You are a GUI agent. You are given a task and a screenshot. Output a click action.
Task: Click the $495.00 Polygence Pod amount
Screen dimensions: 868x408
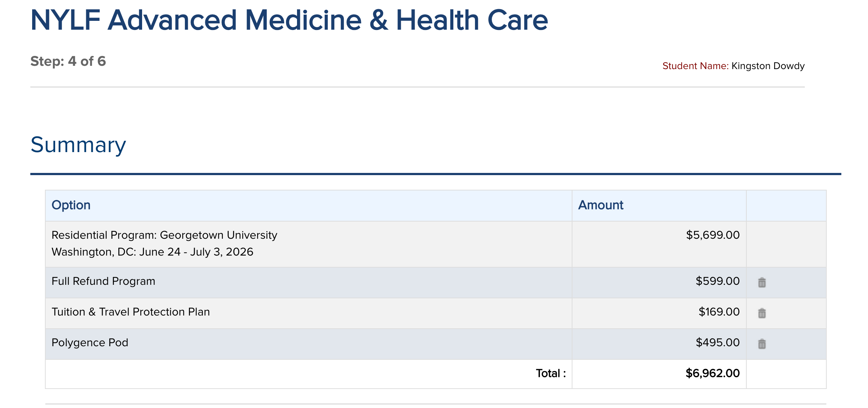pos(717,343)
